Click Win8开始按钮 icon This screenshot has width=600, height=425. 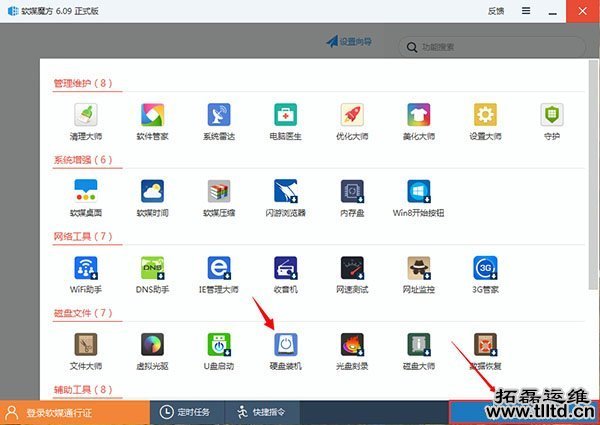coord(419,191)
